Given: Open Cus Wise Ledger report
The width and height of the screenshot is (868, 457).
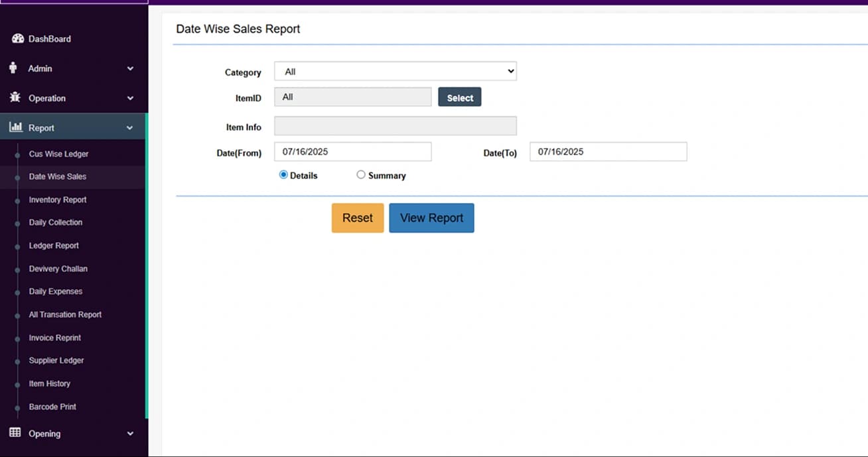Looking at the screenshot, I should (58, 154).
